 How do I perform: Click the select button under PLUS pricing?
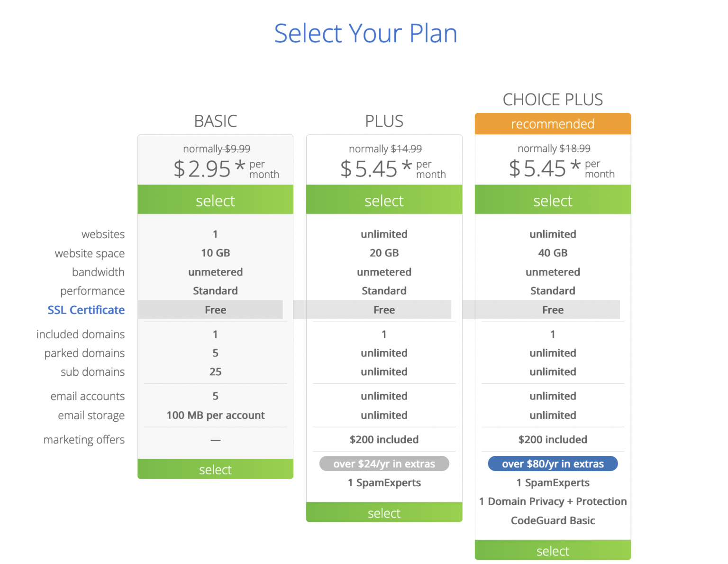click(x=384, y=200)
